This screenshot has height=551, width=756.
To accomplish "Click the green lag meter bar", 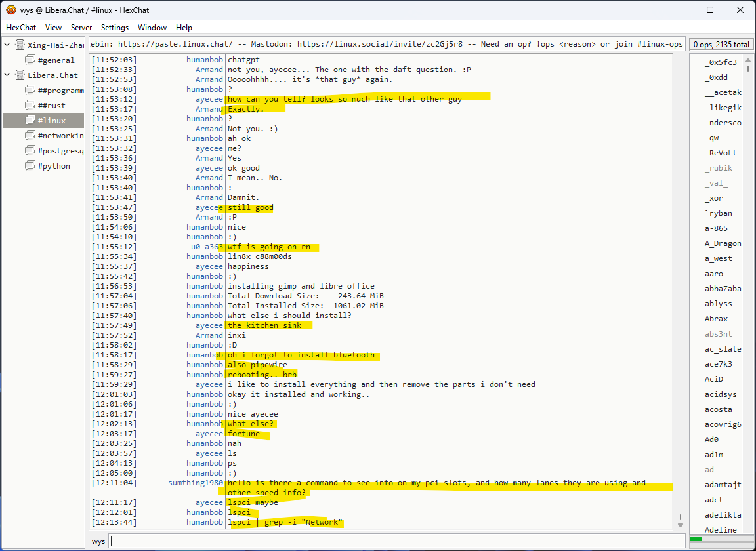I will pyautogui.click(x=696, y=539).
